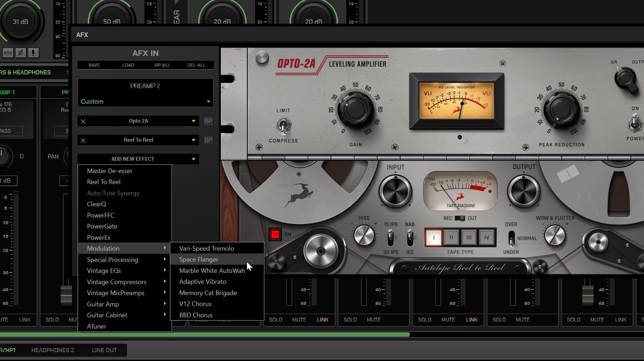Screen dimensions: 644x361
Task: Toggle the REC / OUT slide switch
Action: pos(460,218)
